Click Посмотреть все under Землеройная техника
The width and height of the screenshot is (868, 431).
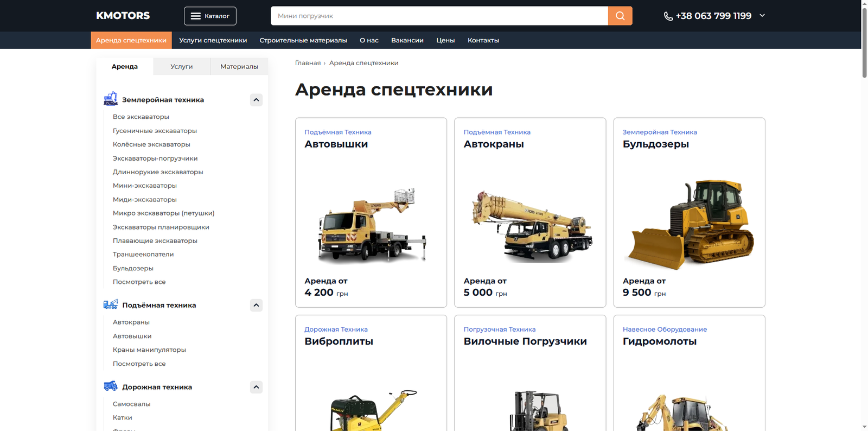click(x=139, y=282)
